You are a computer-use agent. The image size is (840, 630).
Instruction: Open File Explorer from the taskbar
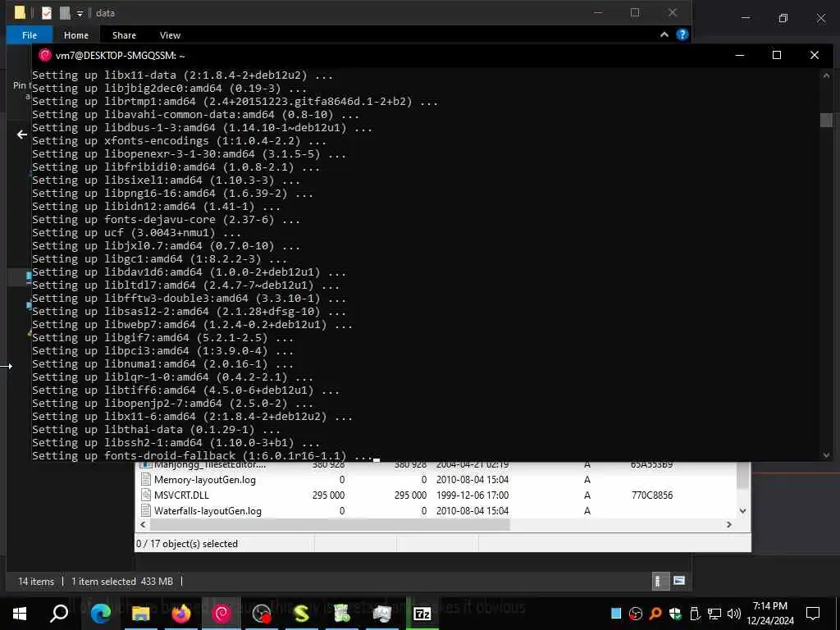point(141,614)
